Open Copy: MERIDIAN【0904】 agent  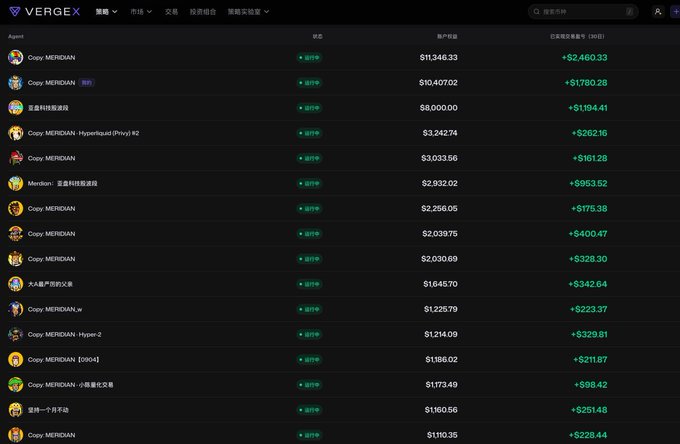pos(64,359)
